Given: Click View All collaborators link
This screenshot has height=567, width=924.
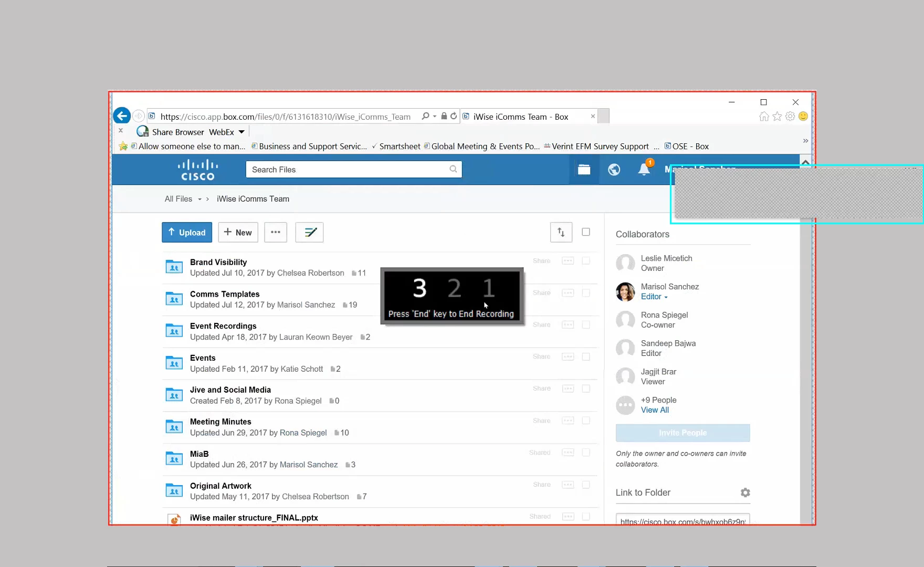Looking at the screenshot, I should [x=655, y=410].
